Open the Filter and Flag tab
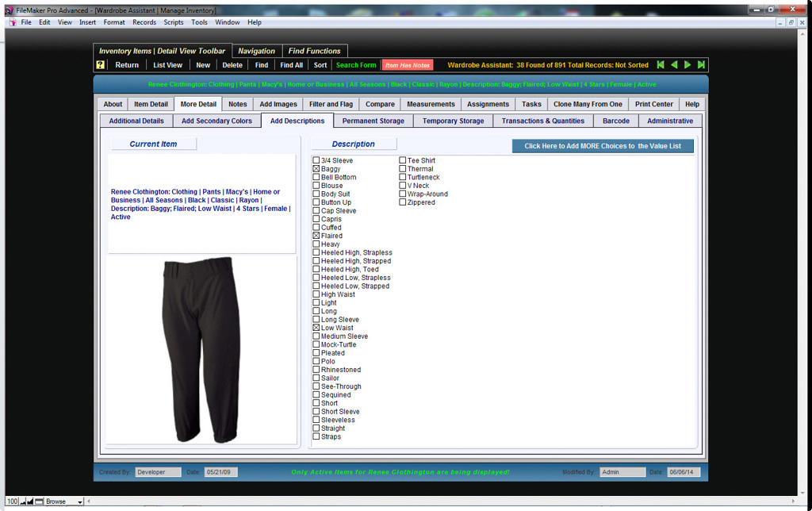812x511 pixels. tap(331, 104)
